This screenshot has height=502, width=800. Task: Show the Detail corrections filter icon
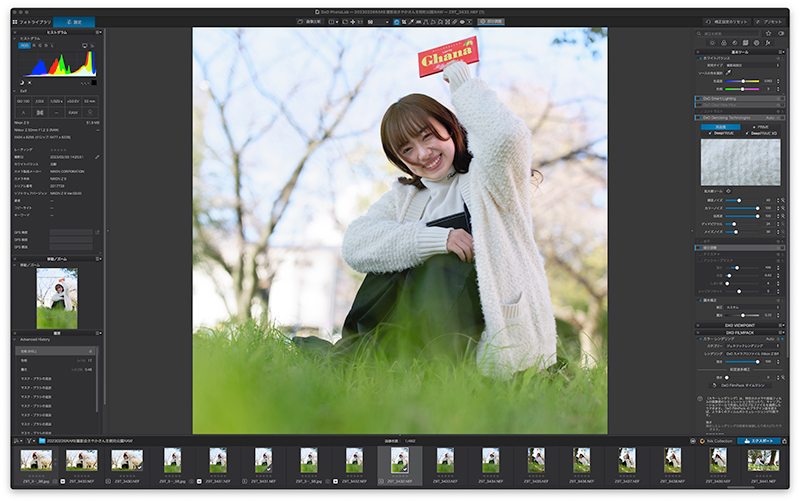(735, 43)
